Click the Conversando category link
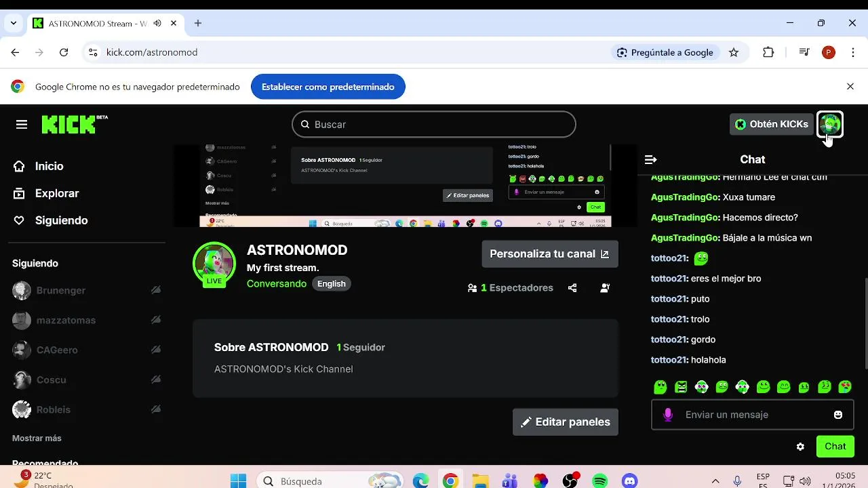868x488 pixels. pos(277,284)
